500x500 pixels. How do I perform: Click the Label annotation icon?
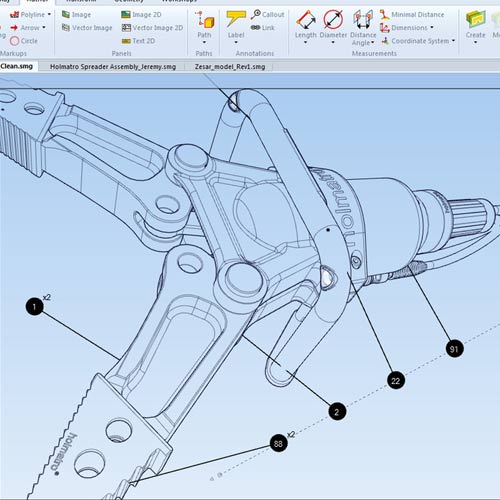[x=236, y=19]
